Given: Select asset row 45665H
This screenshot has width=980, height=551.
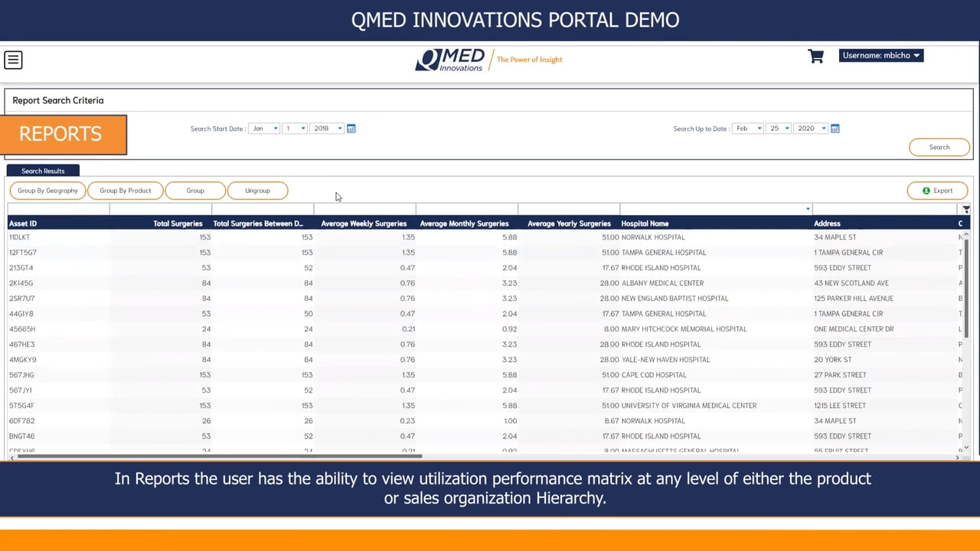Looking at the screenshot, I should click(x=485, y=329).
